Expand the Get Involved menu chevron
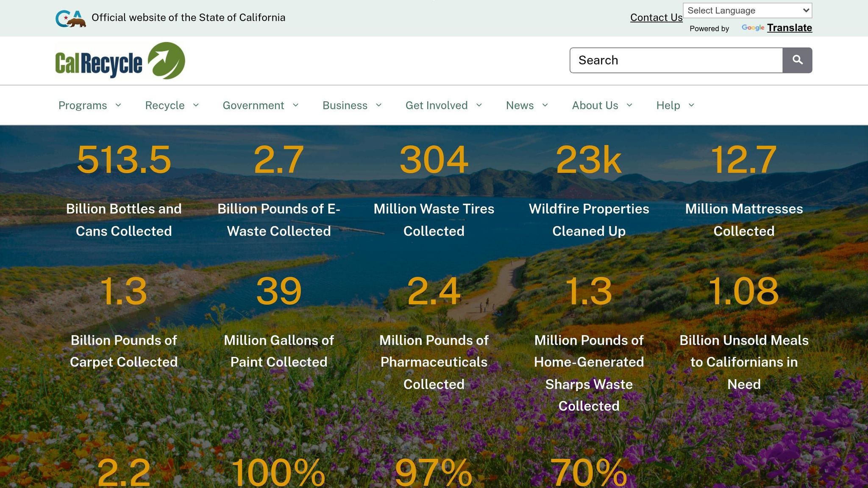 [479, 105]
